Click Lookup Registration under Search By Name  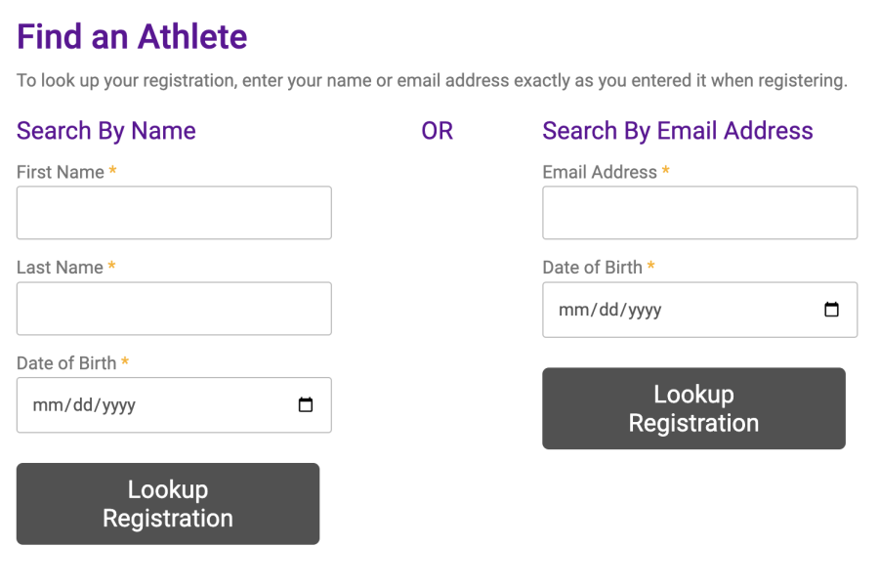(168, 504)
